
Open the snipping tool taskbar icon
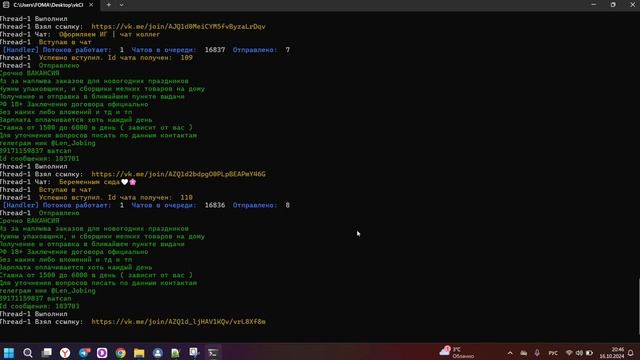194,353
